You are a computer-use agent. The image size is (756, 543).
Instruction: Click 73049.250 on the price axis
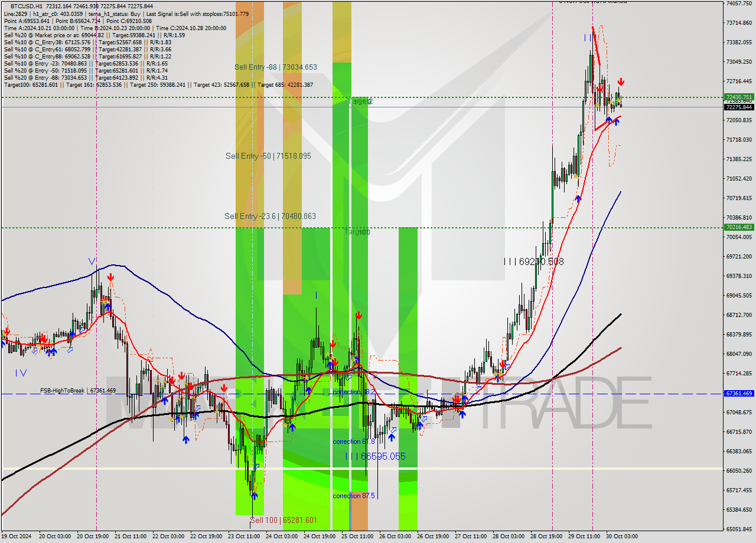coord(739,61)
